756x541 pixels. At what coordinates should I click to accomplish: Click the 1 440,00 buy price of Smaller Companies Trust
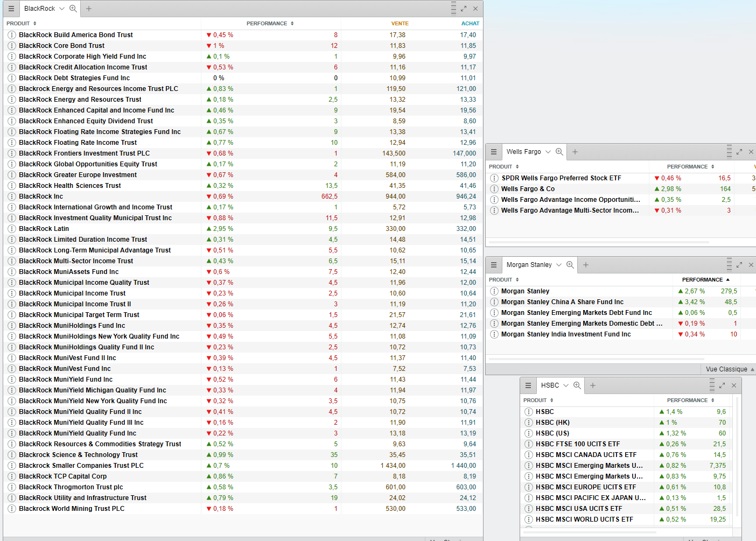pos(464,466)
